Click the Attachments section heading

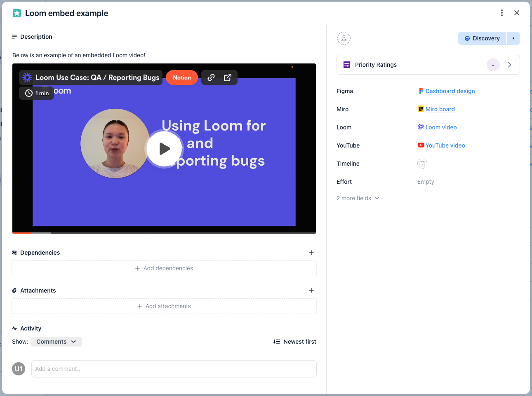pyautogui.click(x=38, y=291)
